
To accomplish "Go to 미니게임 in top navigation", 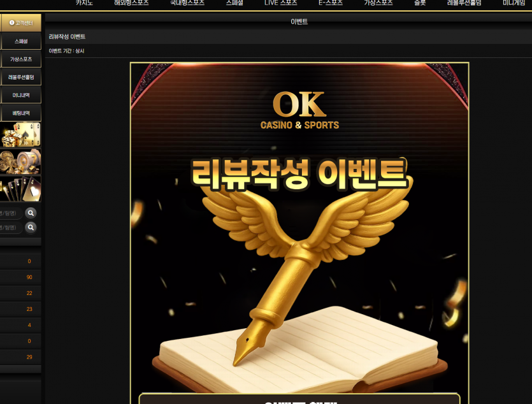I will click(514, 3).
